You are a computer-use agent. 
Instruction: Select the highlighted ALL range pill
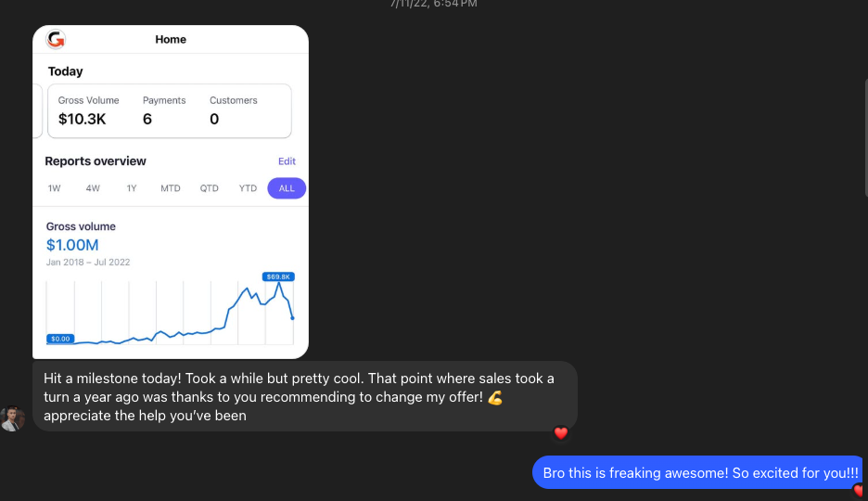[x=287, y=188]
